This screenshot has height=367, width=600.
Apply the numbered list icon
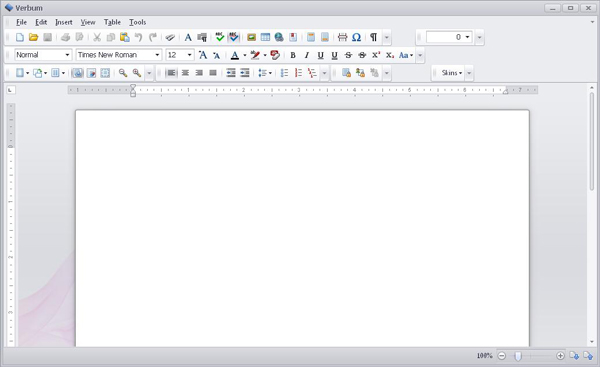click(298, 73)
